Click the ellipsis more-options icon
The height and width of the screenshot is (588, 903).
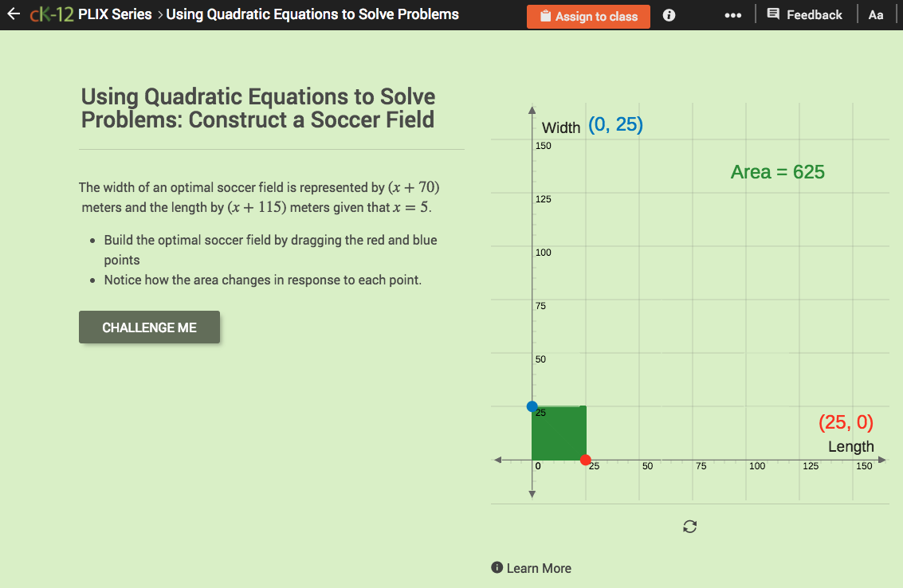pyautogui.click(x=732, y=14)
